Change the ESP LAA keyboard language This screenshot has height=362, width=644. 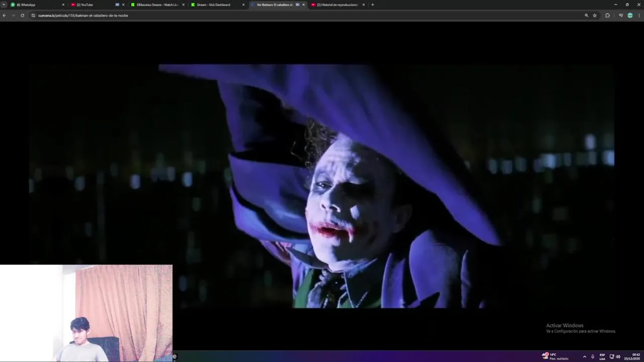click(602, 356)
